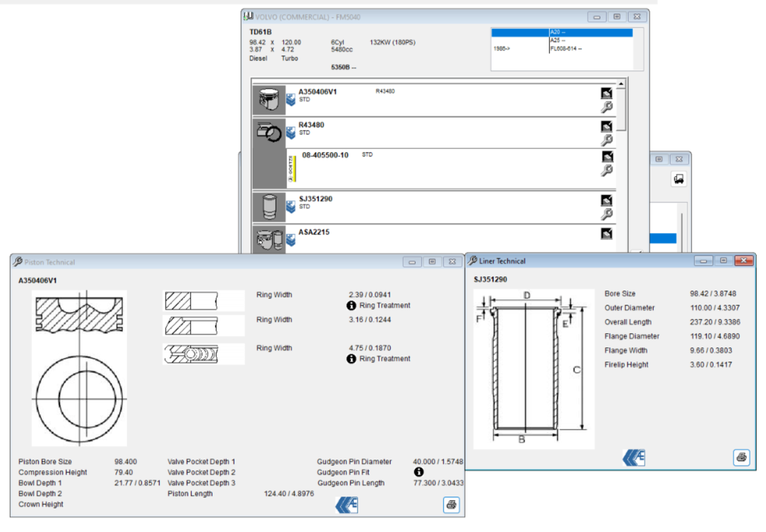Click the blue brand badge next to SJ351290

[x=291, y=207]
